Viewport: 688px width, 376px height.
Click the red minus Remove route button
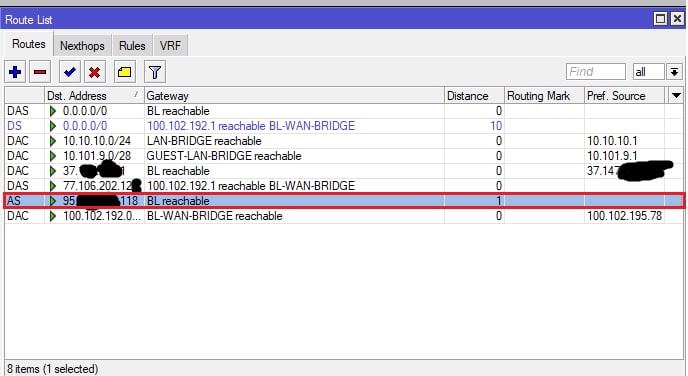(40, 72)
